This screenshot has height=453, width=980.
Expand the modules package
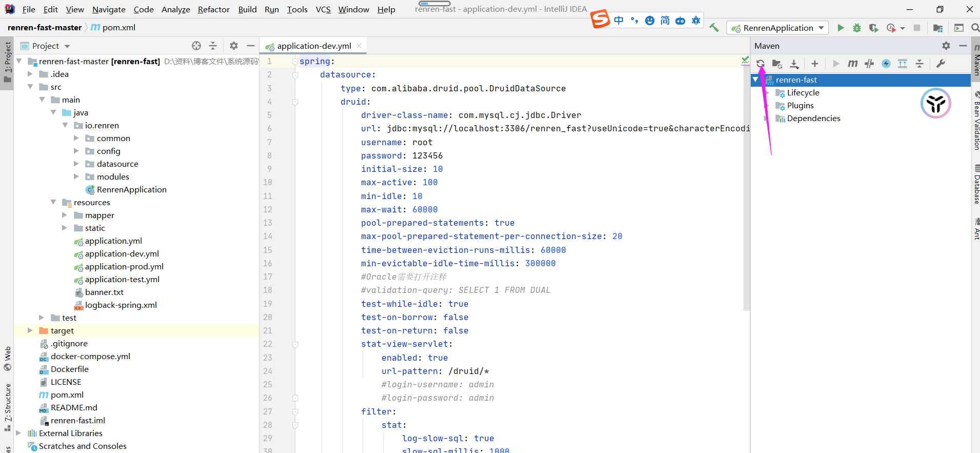tap(76, 176)
